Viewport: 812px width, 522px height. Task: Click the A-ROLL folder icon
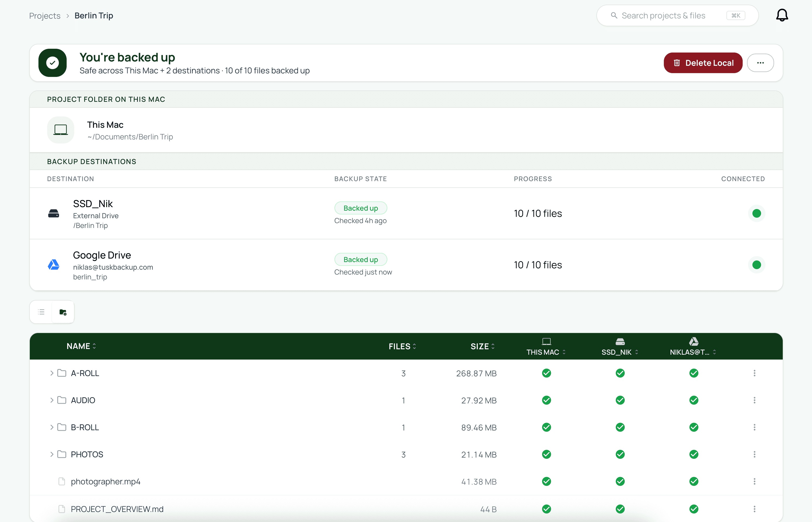point(62,373)
